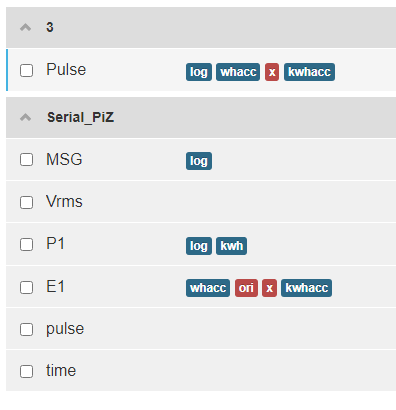Collapse node 3 group chevron
Screen dimensions: 396x410
(26, 27)
